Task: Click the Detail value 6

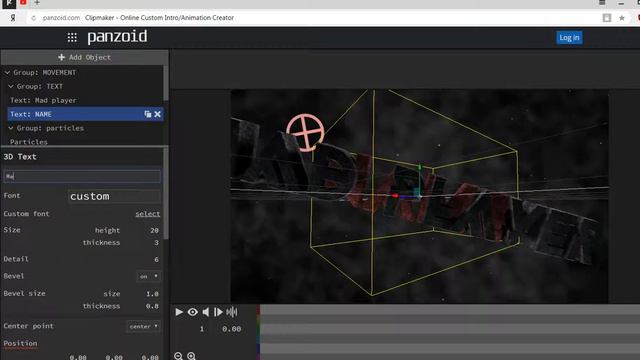Action: coord(156,259)
